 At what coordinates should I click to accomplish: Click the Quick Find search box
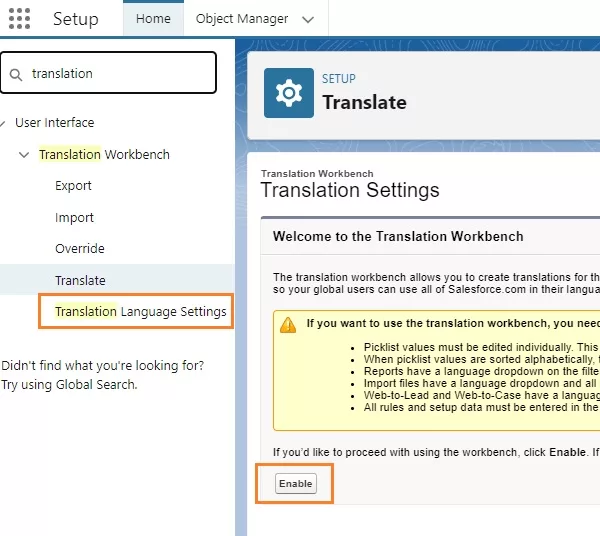click(120, 73)
